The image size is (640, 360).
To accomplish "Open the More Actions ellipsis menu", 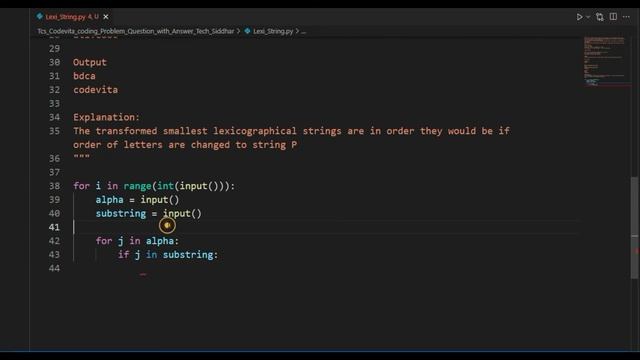I will click(627, 17).
